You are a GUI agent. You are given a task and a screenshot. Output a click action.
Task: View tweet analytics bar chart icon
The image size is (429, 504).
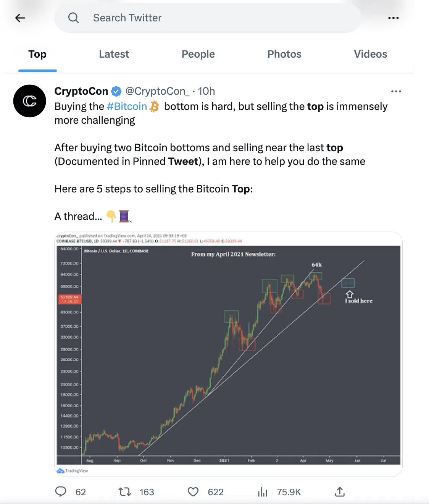[263, 492]
